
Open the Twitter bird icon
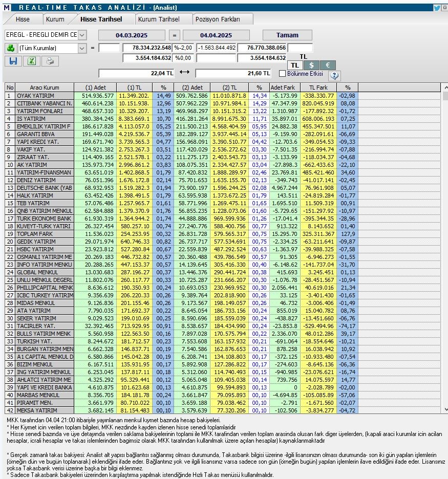pyautogui.click(x=437, y=8)
